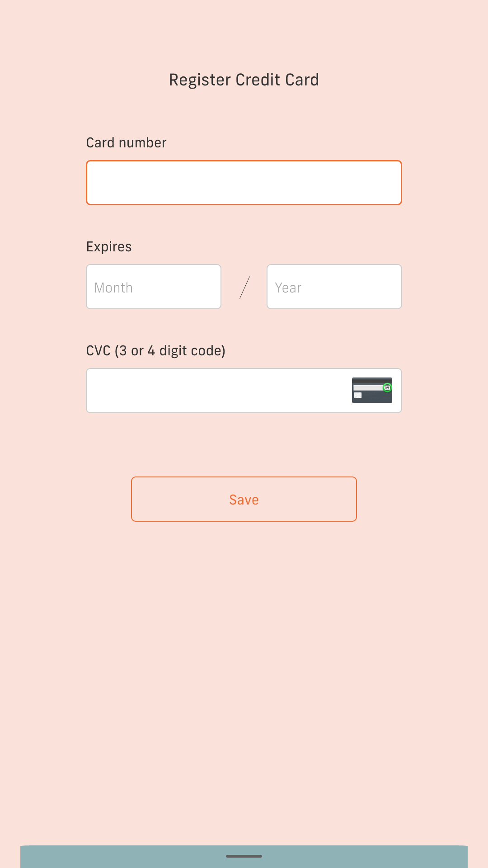This screenshot has width=488, height=868.
Task: Focus the Card number input field
Action: 244,183
